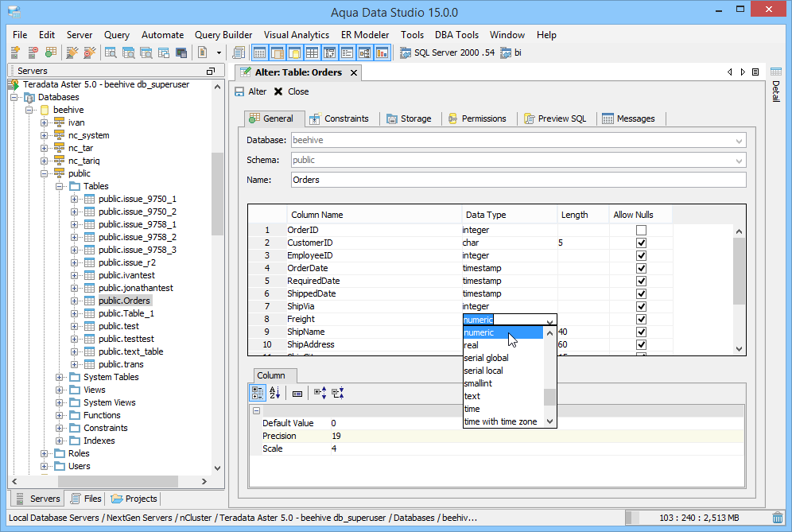This screenshot has width=792, height=532.
Task: Switch to the Constraints tab
Action: tap(340, 118)
